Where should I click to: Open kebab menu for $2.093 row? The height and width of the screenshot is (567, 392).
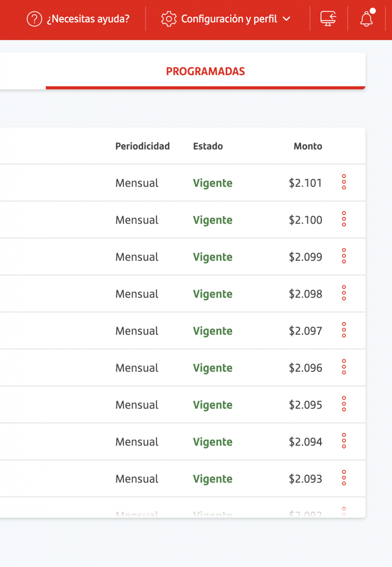click(x=344, y=478)
